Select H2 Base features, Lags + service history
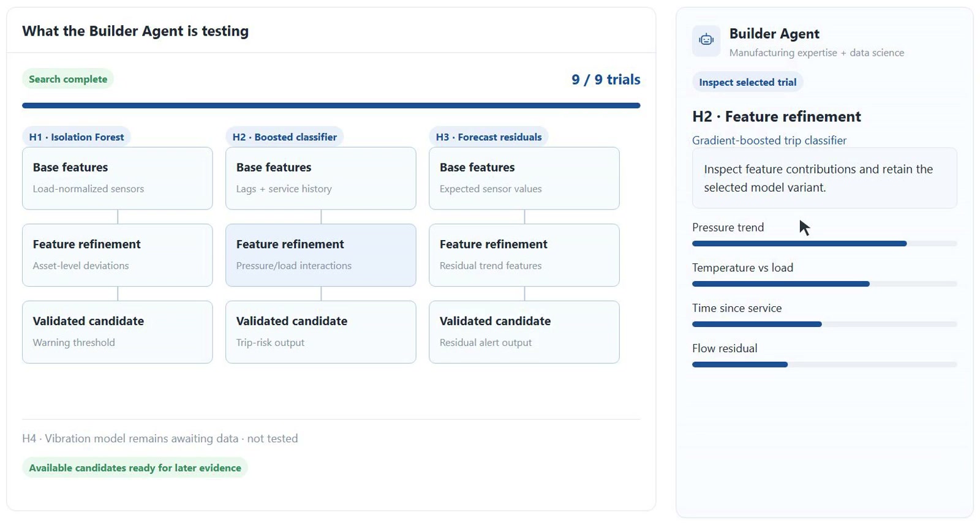980x523 pixels. [x=321, y=178]
